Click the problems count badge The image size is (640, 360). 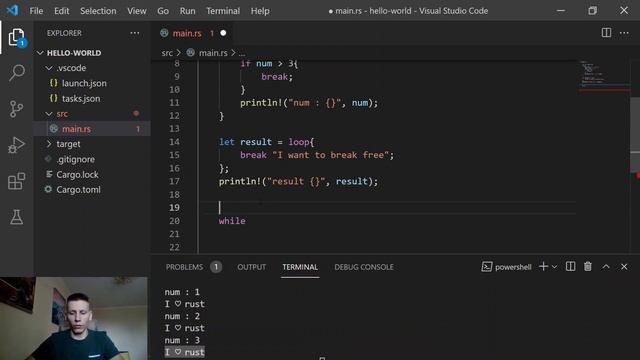(x=216, y=267)
